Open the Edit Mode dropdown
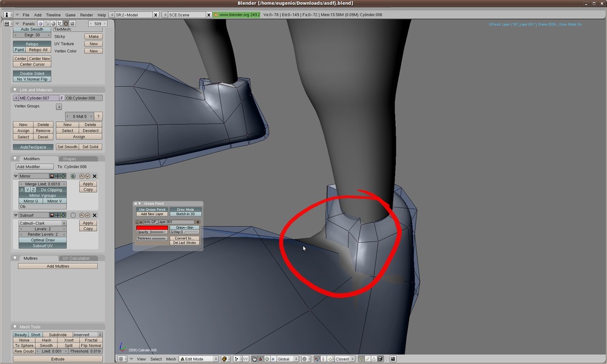 click(198, 359)
